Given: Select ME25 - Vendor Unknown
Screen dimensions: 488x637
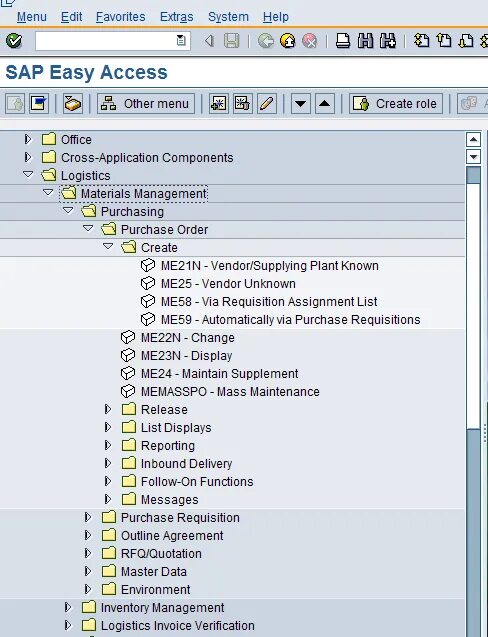Looking at the screenshot, I should point(228,284).
